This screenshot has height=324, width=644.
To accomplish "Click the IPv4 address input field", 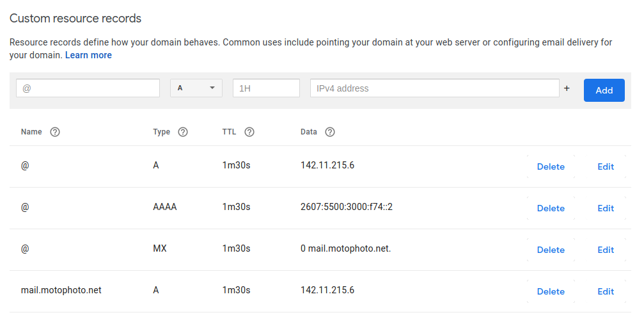I will (434, 88).
